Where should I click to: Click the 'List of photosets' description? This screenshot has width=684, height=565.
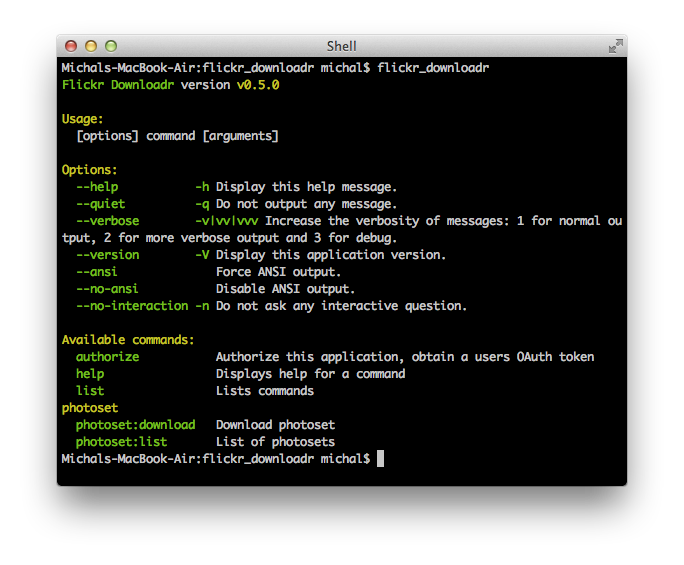[x=275, y=442]
